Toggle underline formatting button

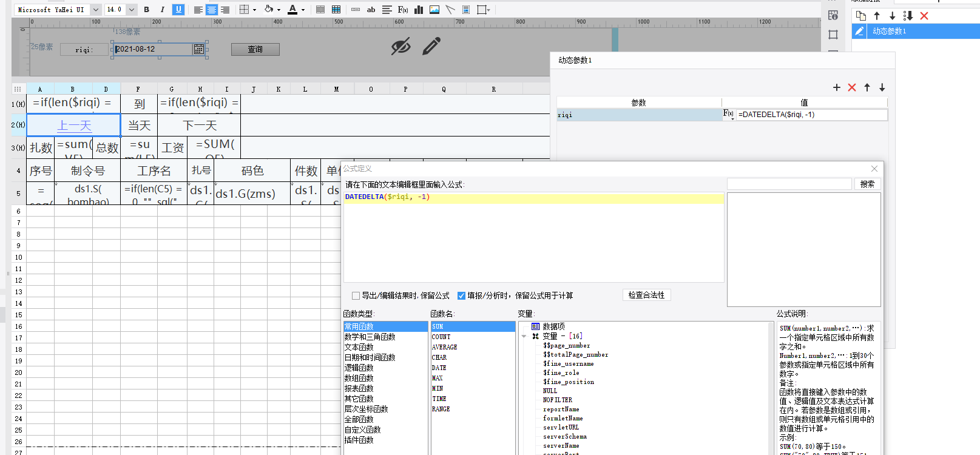click(x=178, y=10)
